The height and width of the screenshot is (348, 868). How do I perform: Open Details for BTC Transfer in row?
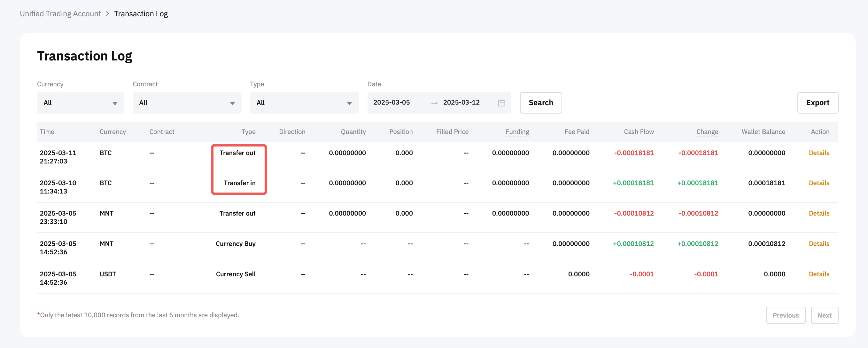click(818, 183)
